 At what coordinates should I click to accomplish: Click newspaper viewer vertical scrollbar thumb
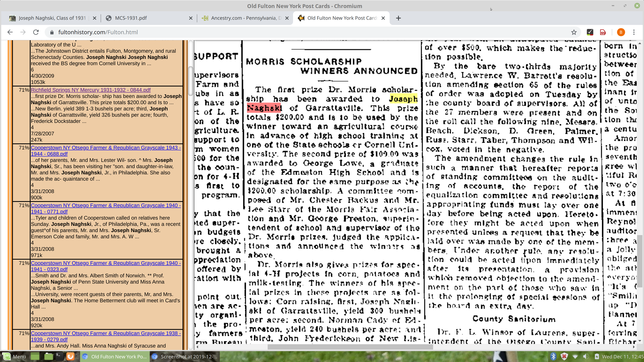640,261
